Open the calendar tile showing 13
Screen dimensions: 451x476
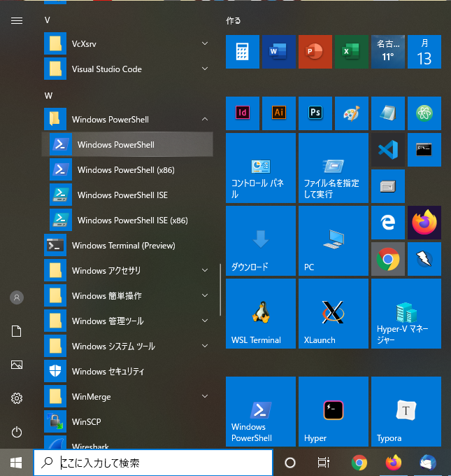[x=424, y=52]
